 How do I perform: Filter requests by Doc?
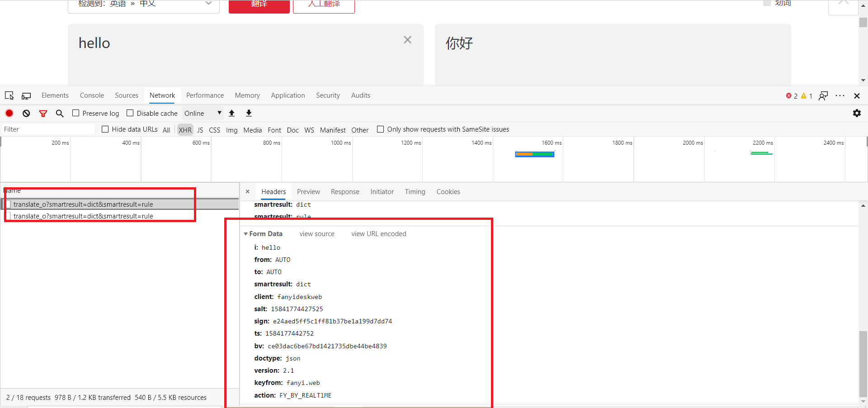coord(292,130)
